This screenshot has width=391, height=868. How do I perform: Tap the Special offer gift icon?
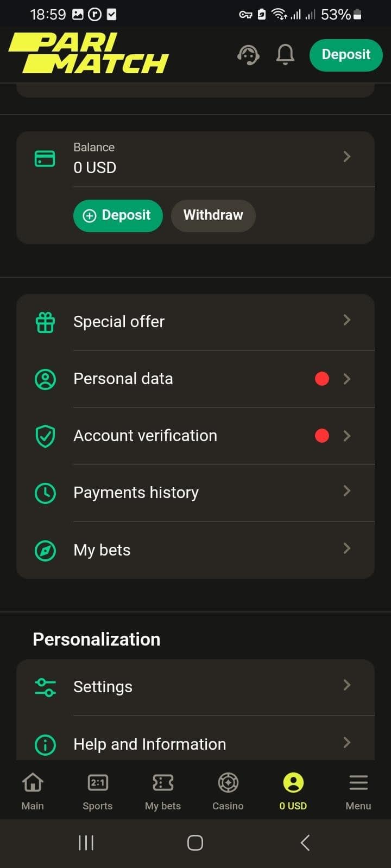tap(45, 322)
